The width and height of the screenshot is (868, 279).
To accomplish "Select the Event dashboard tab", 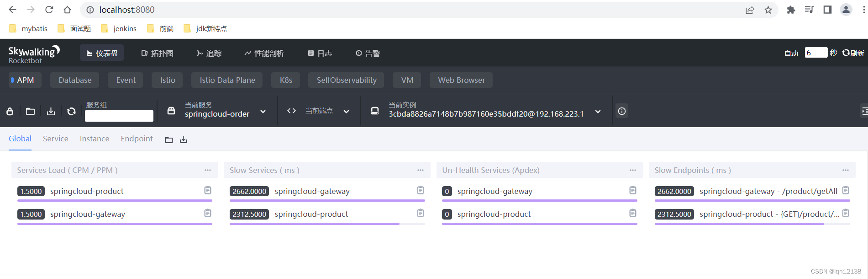I will tap(126, 80).
